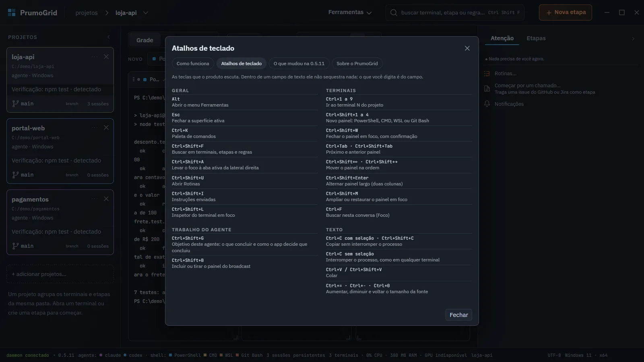Image resolution: width=644 pixels, height=362 pixels.
Task: Click adicionar projetos
Action: tap(60, 274)
